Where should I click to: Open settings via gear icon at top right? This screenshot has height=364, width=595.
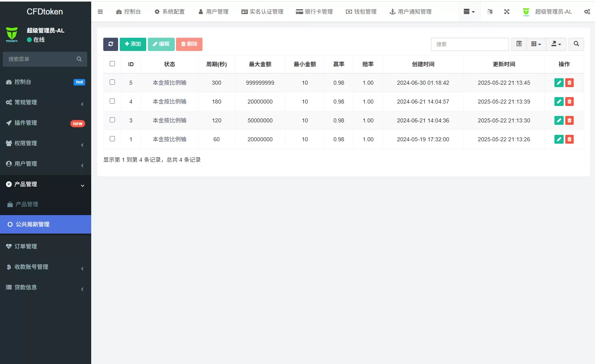click(587, 12)
